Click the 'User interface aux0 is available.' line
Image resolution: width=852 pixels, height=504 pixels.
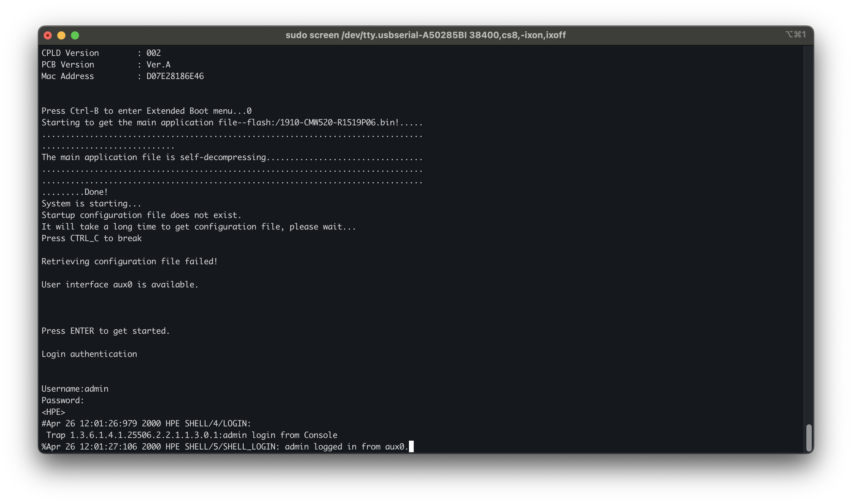[x=120, y=285]
